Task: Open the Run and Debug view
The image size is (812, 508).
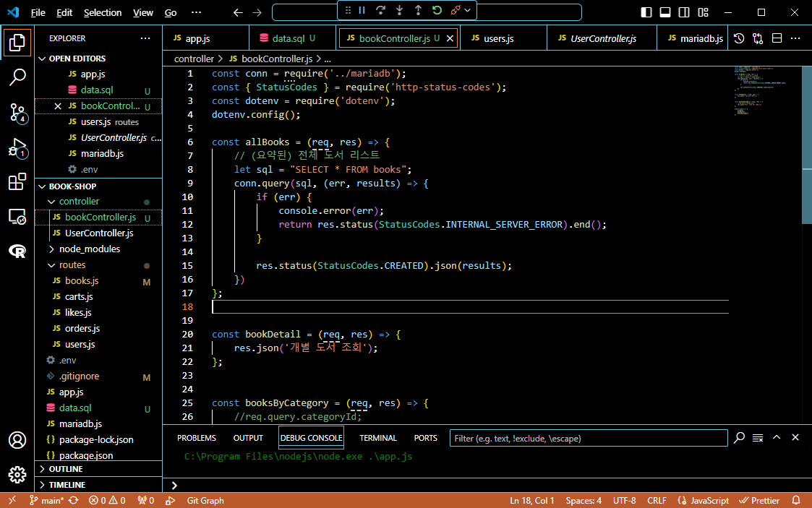Action: point(17,148)
